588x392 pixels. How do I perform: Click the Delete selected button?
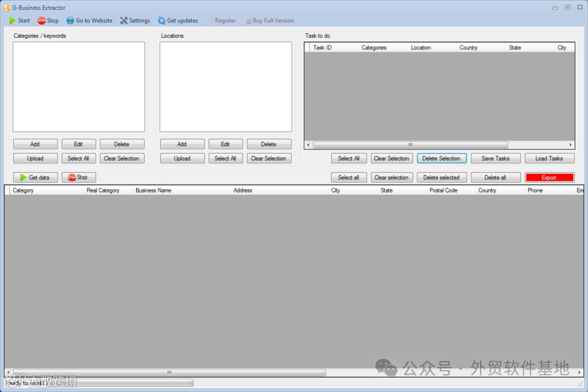coord(442,178)
